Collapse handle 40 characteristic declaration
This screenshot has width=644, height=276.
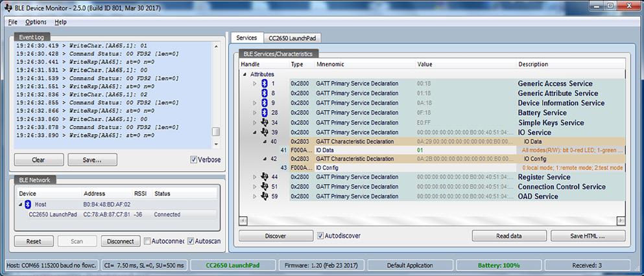coord(265,141)
